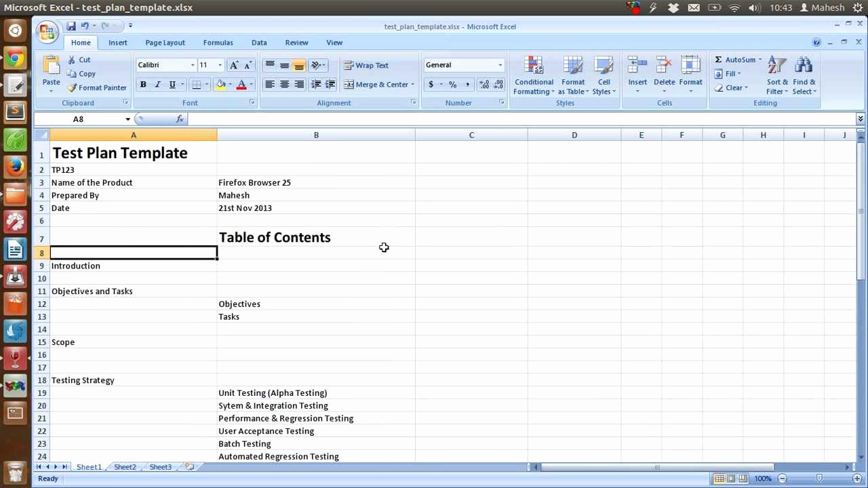The width and height of the screenshot is (868, 488).
Task: Toggle Italic formatting
Action: pos(157,85)
